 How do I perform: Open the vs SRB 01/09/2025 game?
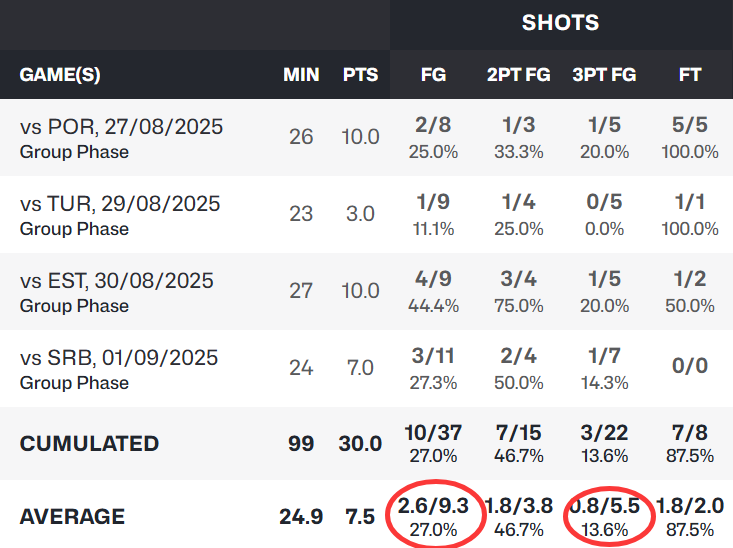point(119,357)
